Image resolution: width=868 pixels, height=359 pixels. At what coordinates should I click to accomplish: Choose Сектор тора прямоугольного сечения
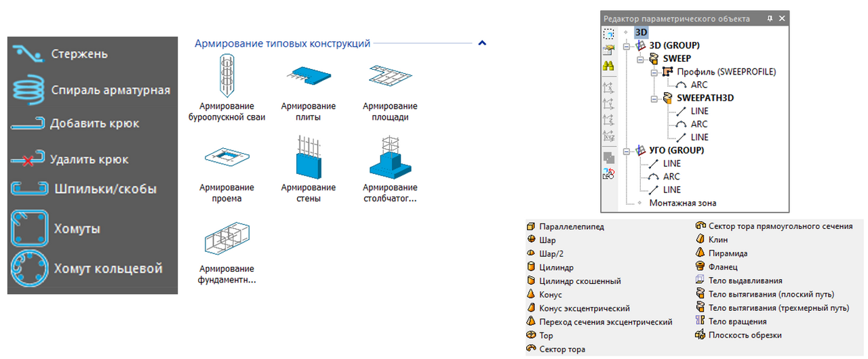click(x=775, y=226)
